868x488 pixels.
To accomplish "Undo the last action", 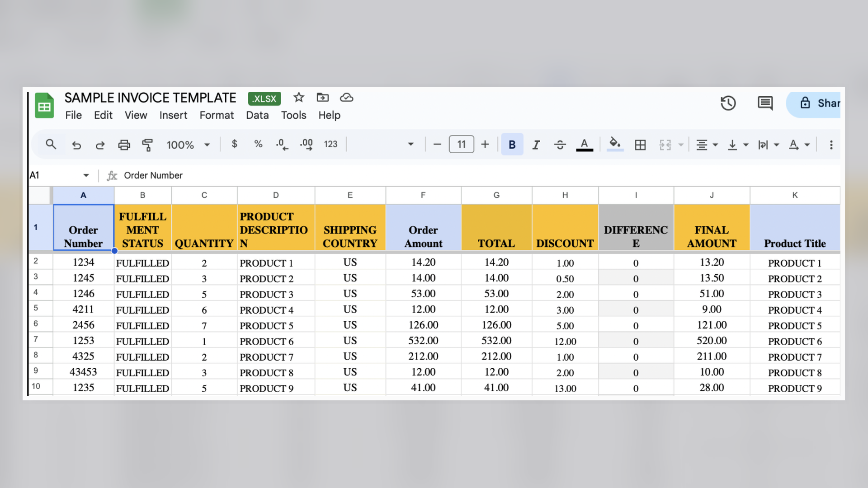I will pyautogui.click(x=76, y=145).
